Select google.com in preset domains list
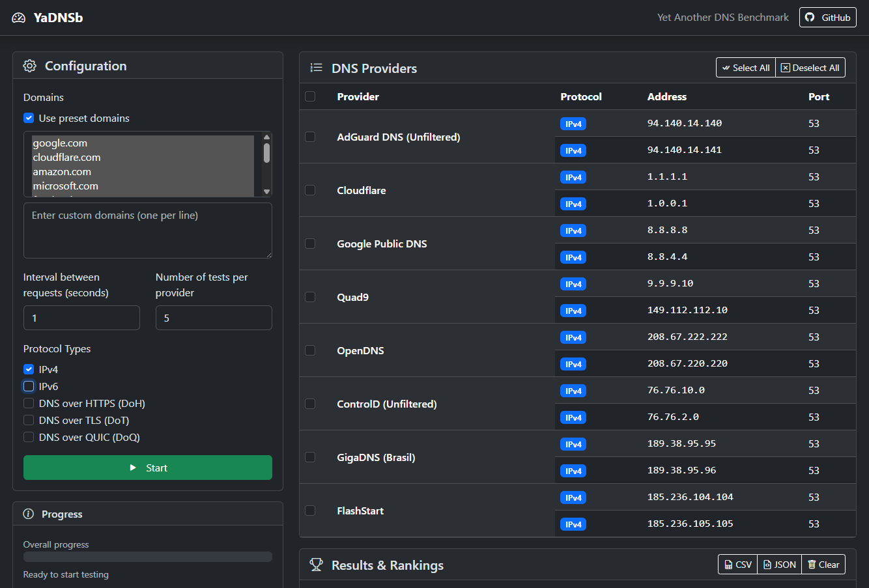 pyautogui.click(x=143, y=143)
